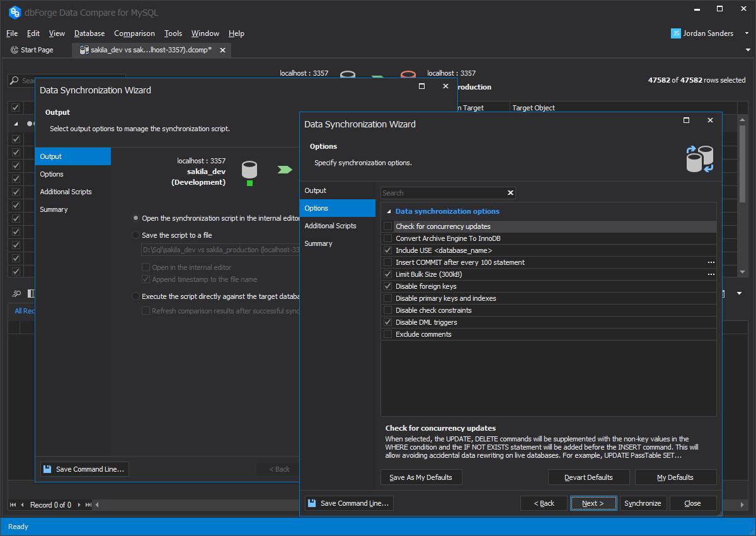756x536 pixels.
Task: Uncheck Include USE <database_name> option
Action: coord(388,250)
